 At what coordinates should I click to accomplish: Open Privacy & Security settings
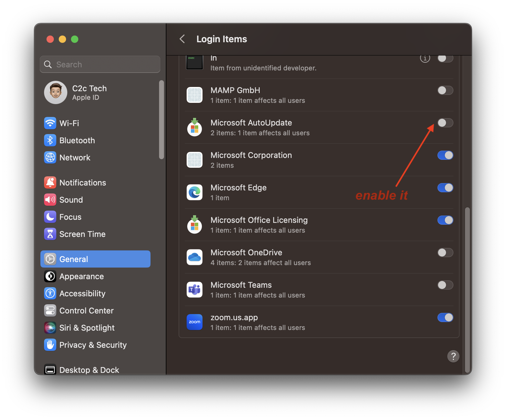[93, 345]
